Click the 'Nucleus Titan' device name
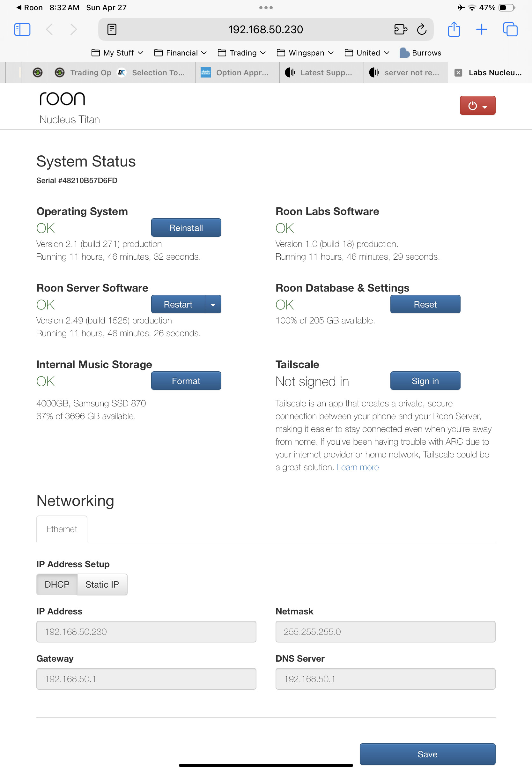Viewport: 532px width, 772px height. click(69, 119)
